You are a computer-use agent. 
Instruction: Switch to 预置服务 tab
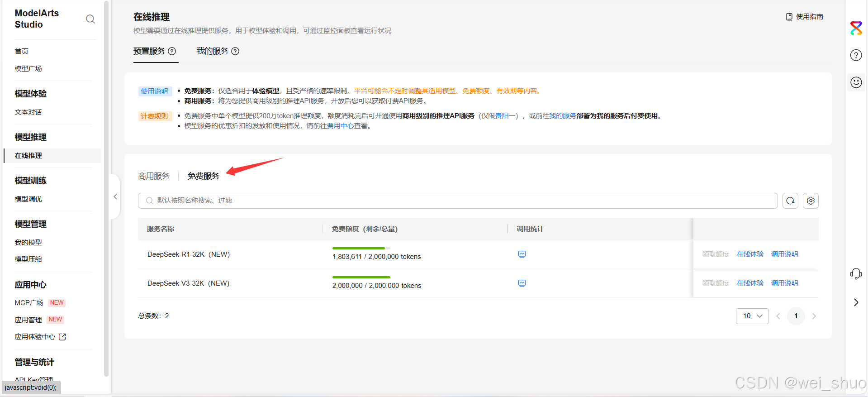coord(149,51)
